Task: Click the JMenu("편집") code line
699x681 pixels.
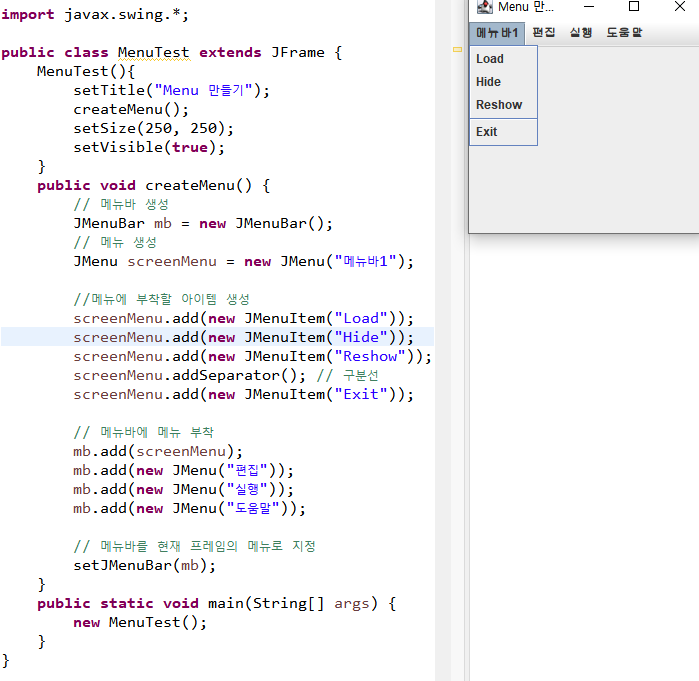Action: [184, 471]
